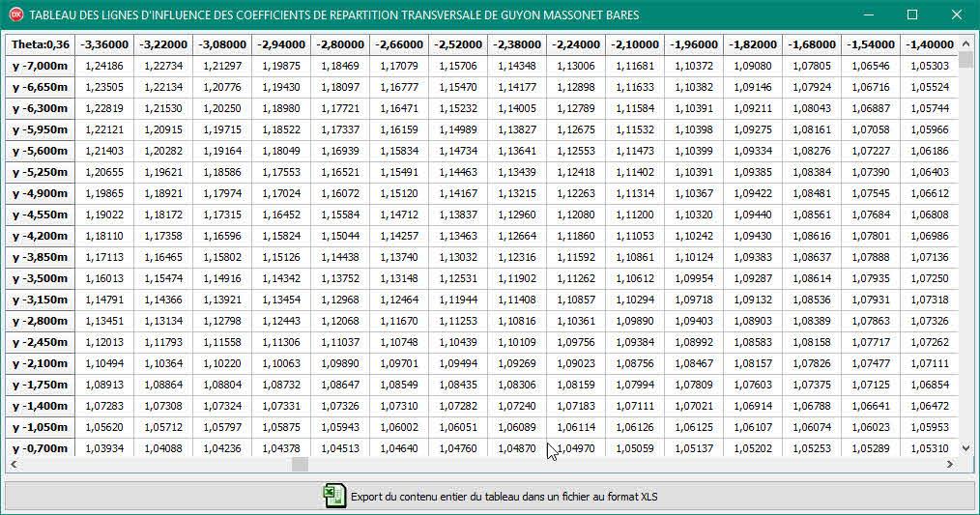The height and width of the screenshot is (515, 980).
Task: Click cell value 1,12418
Action: click(x=576, y=172)
